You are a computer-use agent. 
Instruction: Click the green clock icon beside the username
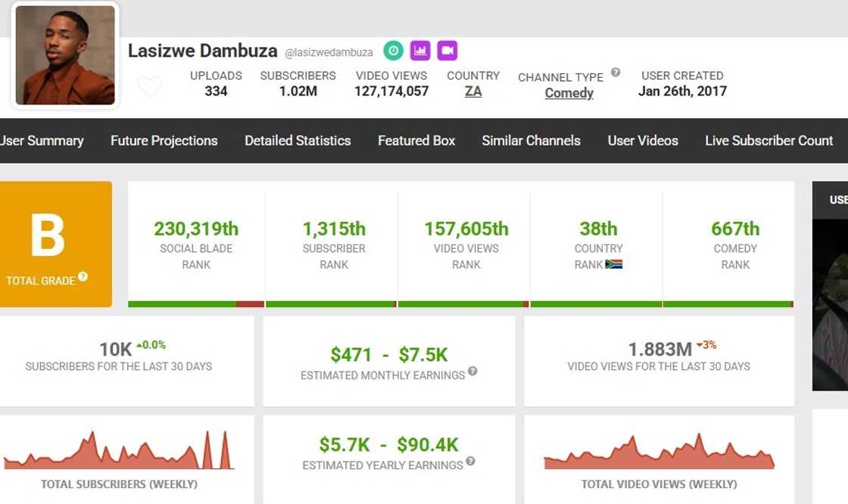[393, 51]
